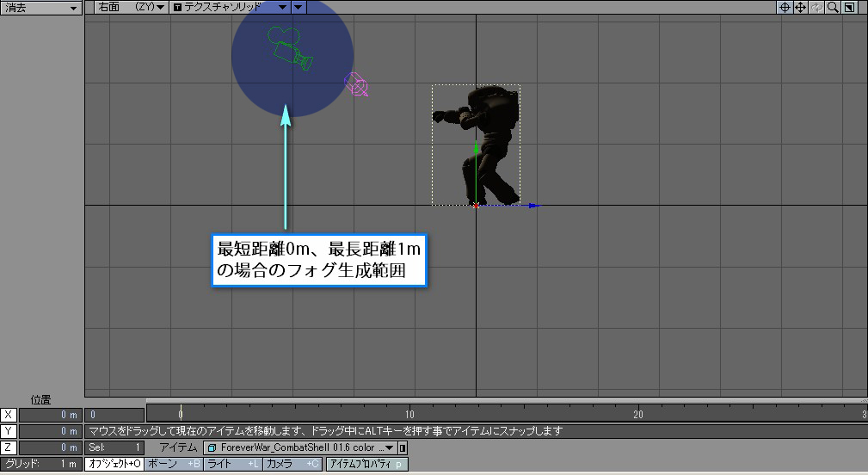Click the Sel: 1 selection count

click(114, 447)
